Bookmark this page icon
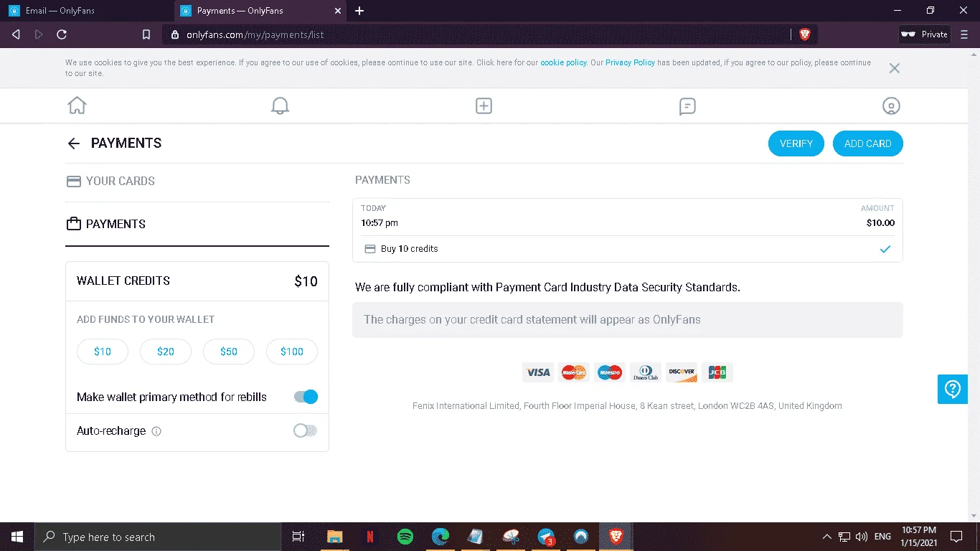980x551 pixels. (x=146, y=34)
